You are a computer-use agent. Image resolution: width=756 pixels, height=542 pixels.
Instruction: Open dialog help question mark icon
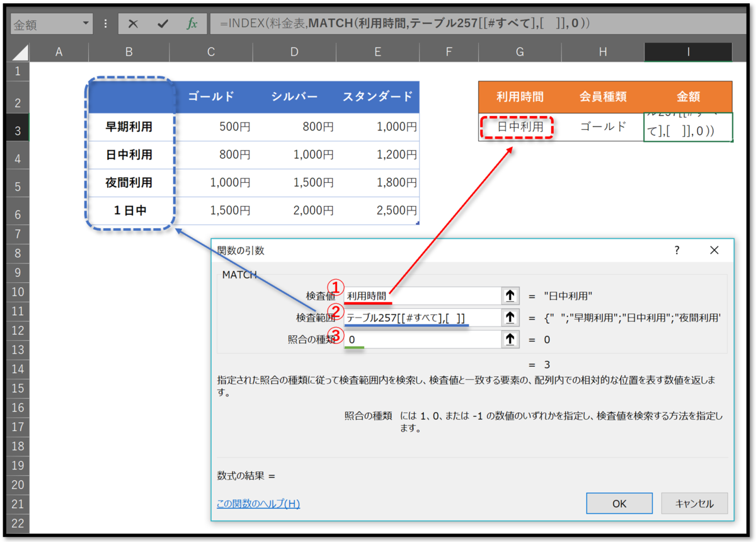point(677,250)
